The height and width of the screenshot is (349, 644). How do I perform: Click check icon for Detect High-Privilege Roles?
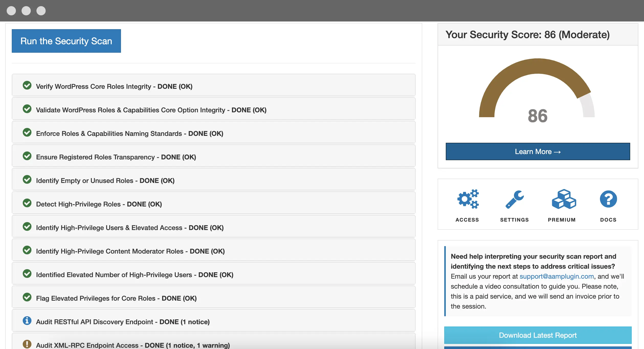tap(27, 203)
